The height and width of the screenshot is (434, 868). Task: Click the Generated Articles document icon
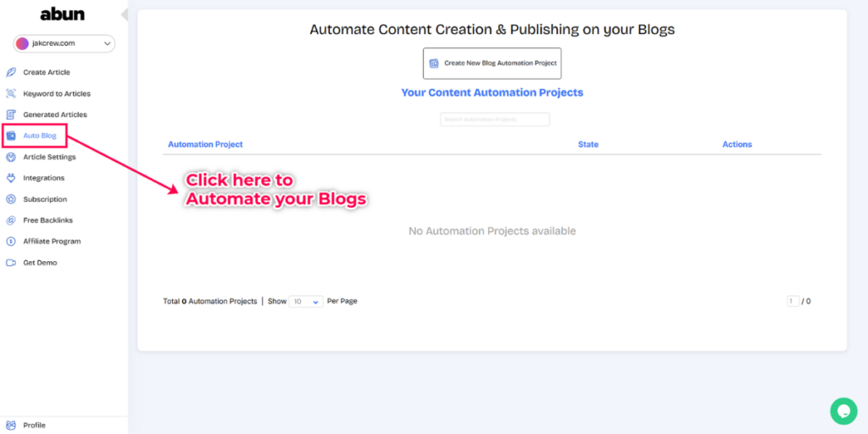[x=10, y=114]
